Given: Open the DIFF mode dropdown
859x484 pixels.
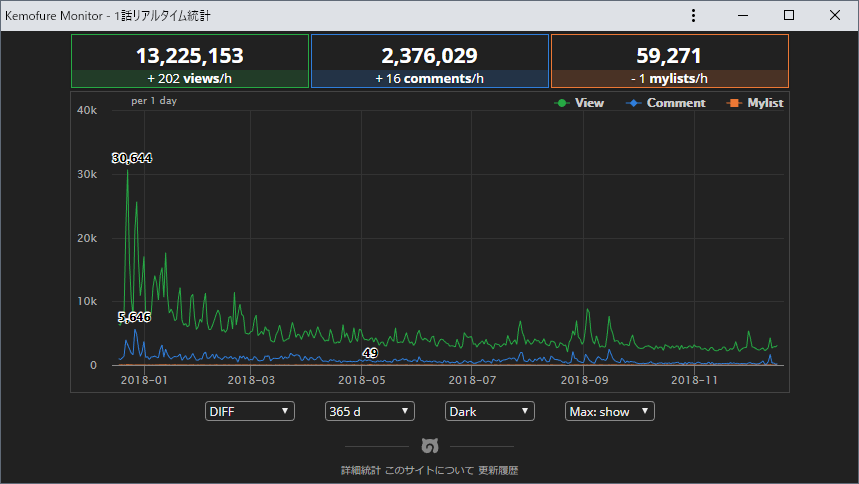Looking at the screenshot, I should click(250, 411).
